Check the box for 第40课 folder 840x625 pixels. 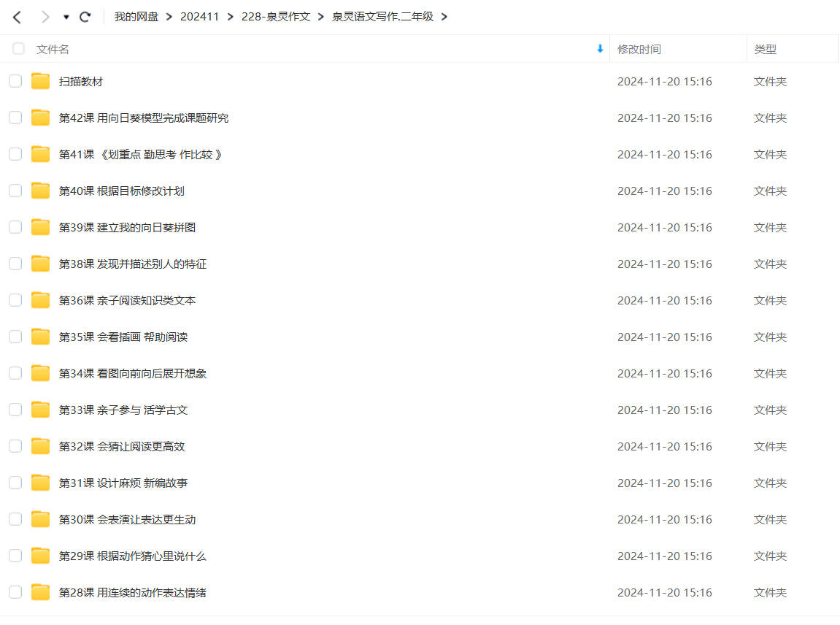[15, 191]
